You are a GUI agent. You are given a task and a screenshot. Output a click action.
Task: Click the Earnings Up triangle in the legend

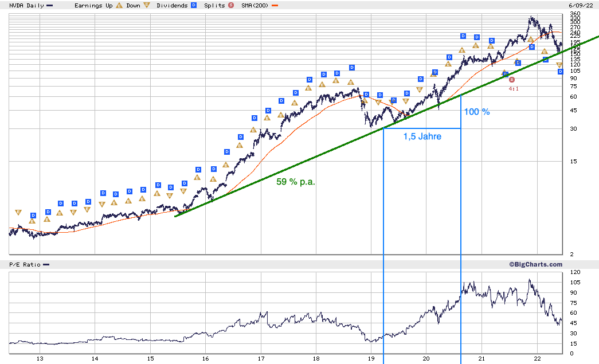(119, 5)
